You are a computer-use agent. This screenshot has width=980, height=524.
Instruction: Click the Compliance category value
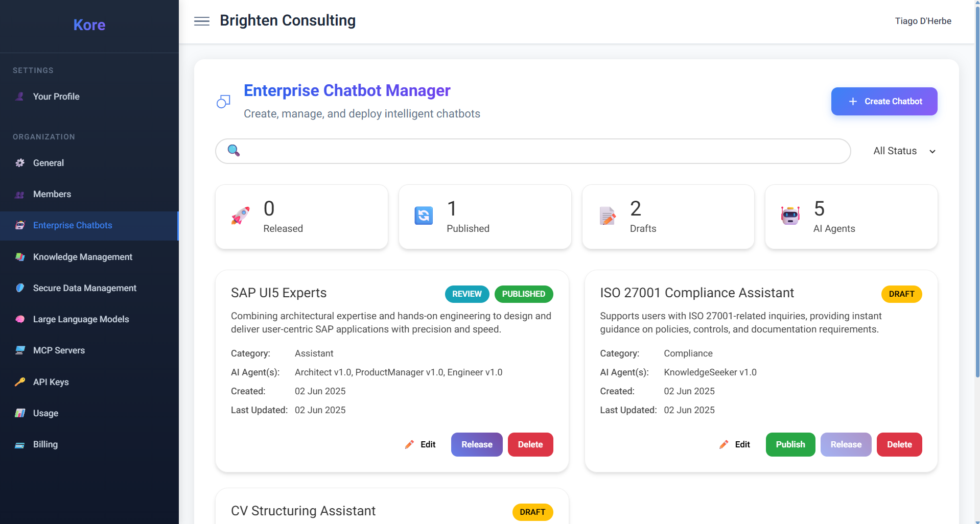[688, 353]
